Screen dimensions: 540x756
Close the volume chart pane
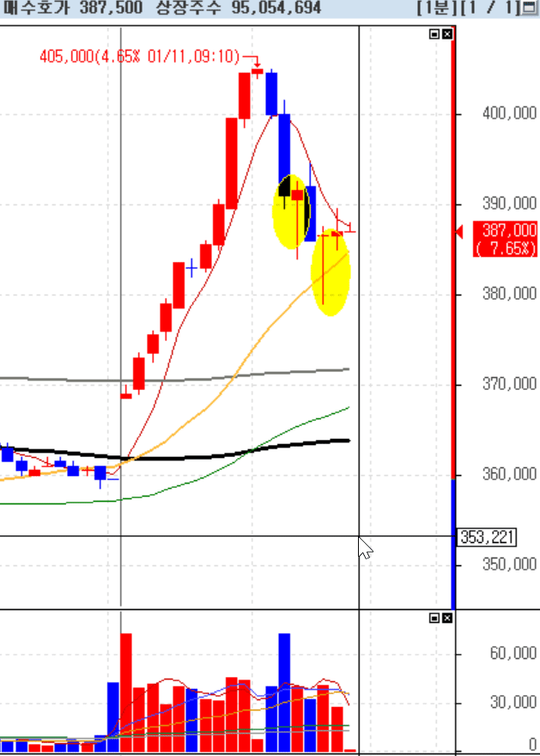click(x=447, y=618)
